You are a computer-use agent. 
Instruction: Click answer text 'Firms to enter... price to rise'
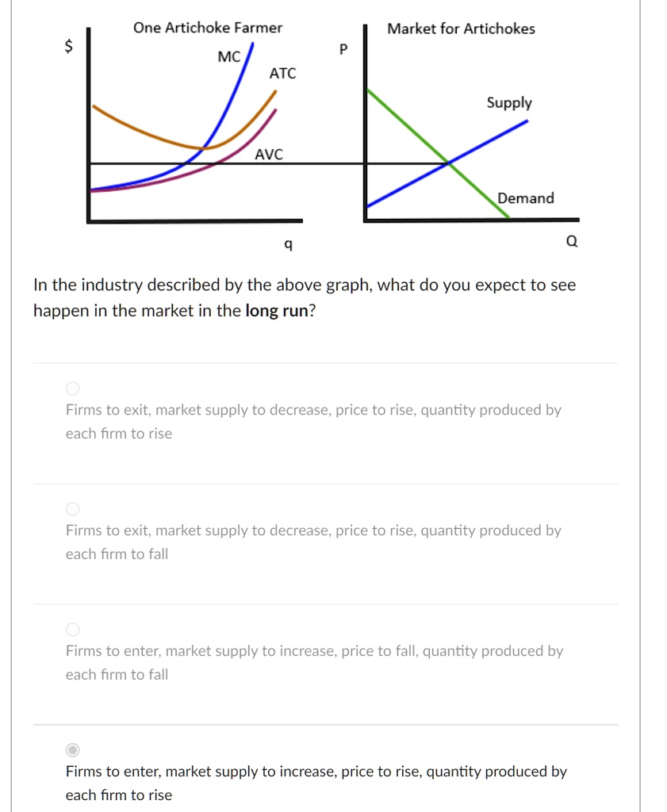click(x=316, y=783)
